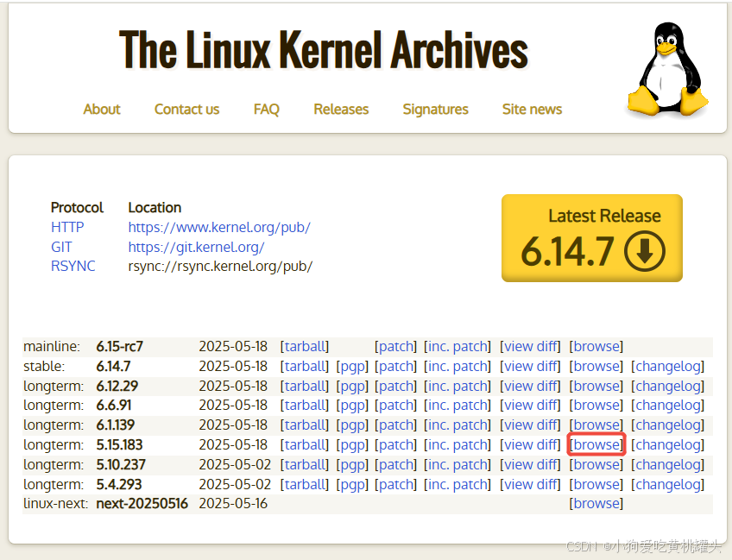Click the patch link for longterm 5.4.293
The image size is (732, 560).
(x=395, y=484)
